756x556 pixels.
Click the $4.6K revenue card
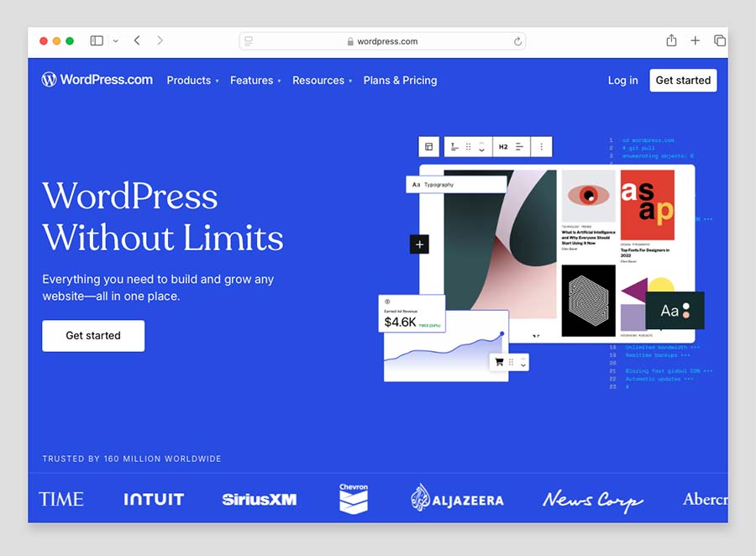tap(412, 313)
